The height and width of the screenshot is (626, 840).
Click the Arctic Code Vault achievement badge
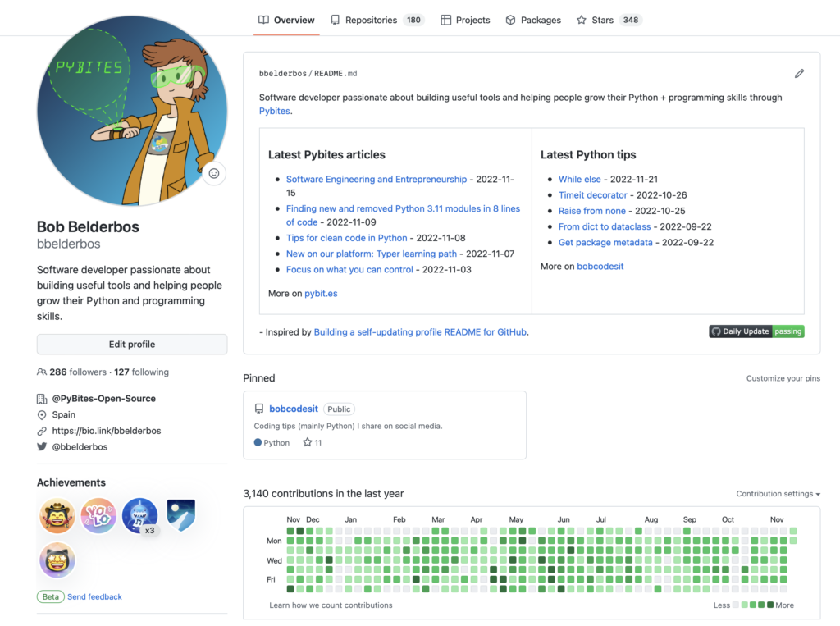(180, 514)
